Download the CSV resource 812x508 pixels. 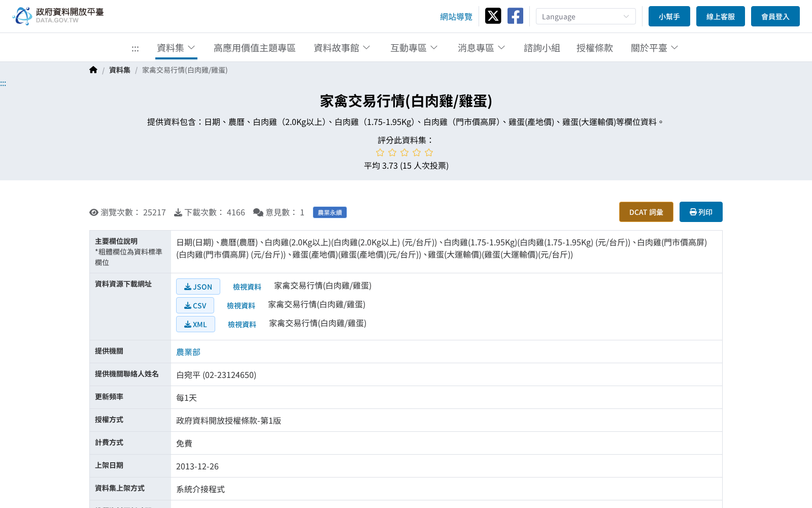coord(195,305)
